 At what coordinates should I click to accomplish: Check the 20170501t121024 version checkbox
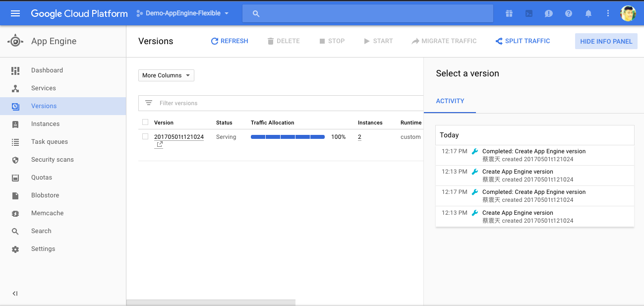(x=145, y=136)
